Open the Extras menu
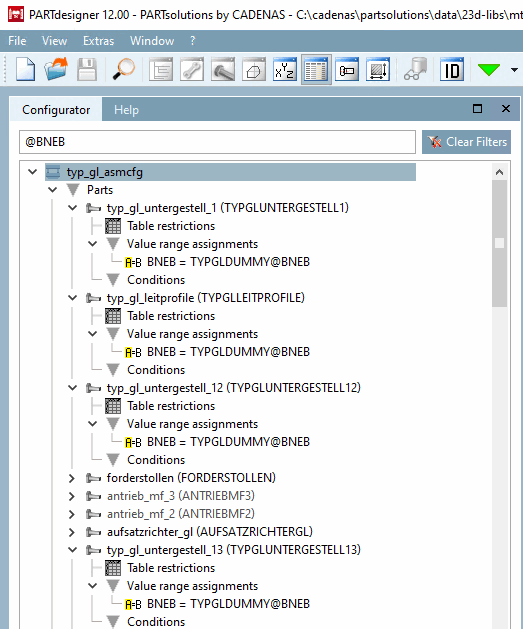 click(x=98, y=41)
